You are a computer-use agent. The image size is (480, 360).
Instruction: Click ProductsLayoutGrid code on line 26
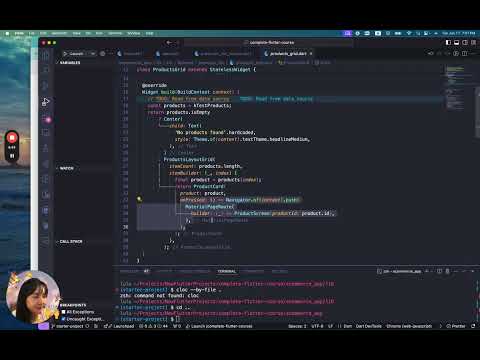click(x=189, y=159)
